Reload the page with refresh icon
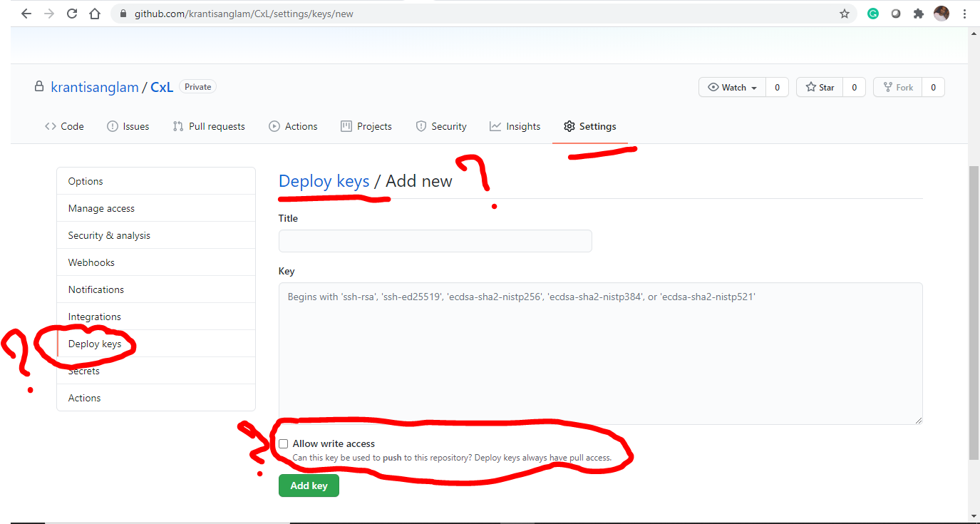The width and height of the screenshot is (980, 524). 72,14
